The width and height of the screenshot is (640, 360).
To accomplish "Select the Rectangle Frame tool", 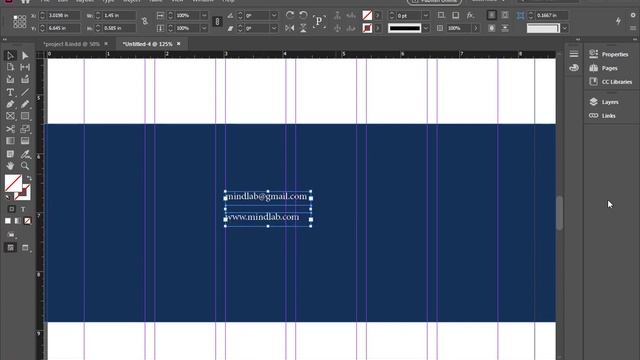I will (10, 116).
